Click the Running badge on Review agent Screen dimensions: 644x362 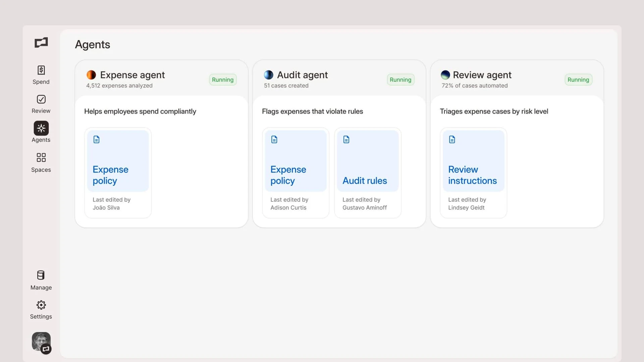pos(578,79)
